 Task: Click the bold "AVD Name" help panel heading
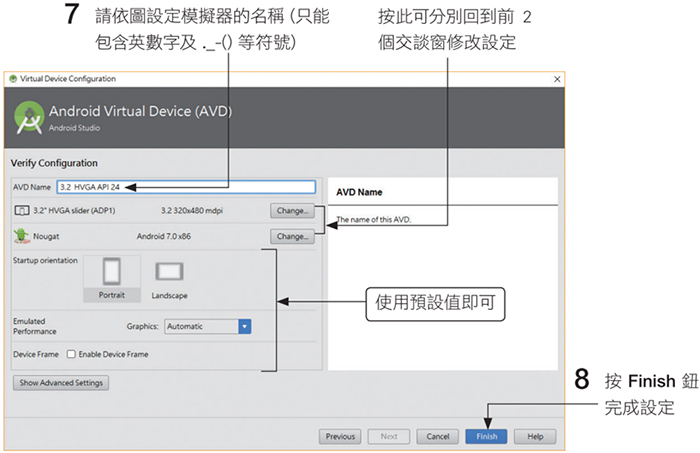(x=359, y=192)
